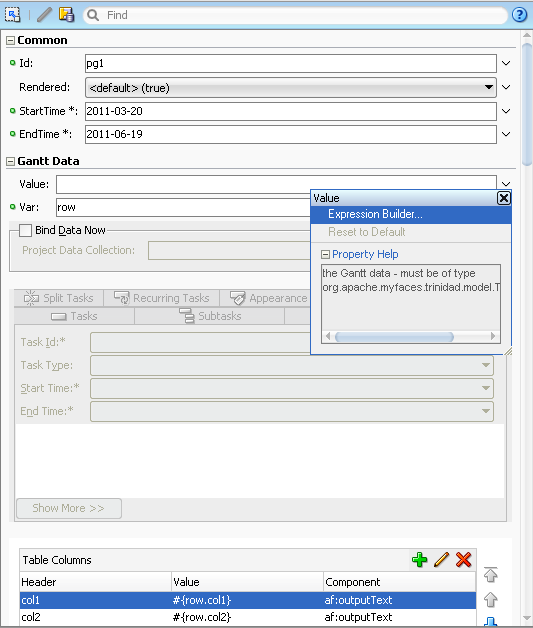Click the panel vertical scrollbar thumb
The height and width of the screenshot is (628, 533).
527,103
